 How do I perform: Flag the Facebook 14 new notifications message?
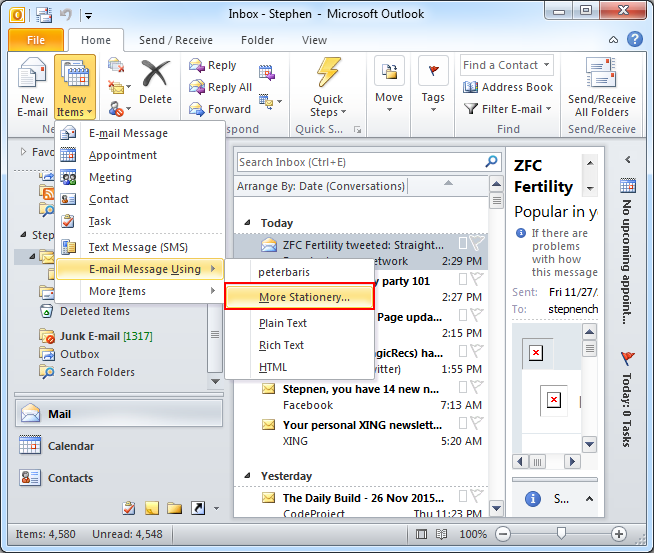click(477, 387)
